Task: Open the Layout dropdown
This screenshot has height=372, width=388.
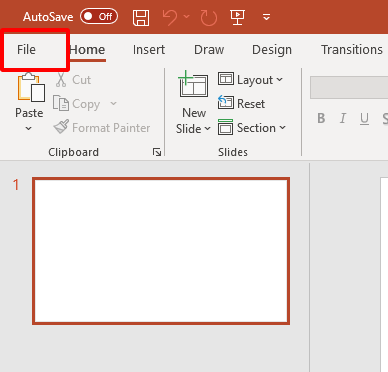Action: point(250,80)
